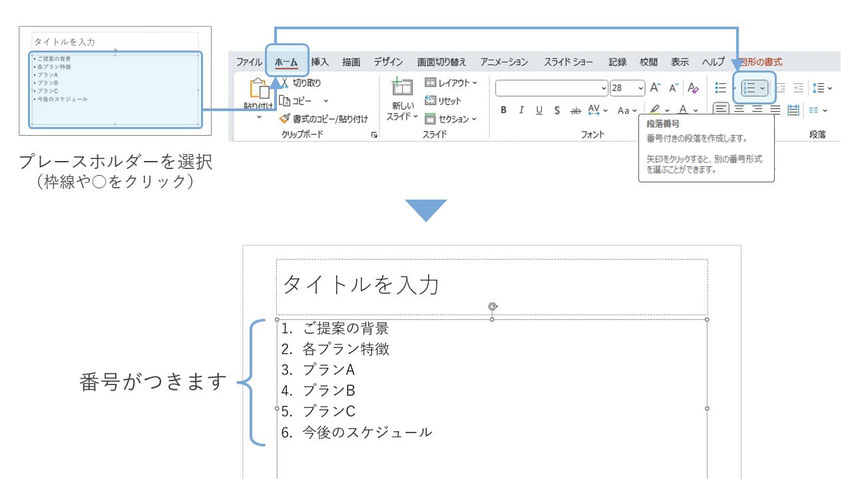Expand the New Slide dropdown arrow
The image size is (852, 479).
tap(415, 116)
